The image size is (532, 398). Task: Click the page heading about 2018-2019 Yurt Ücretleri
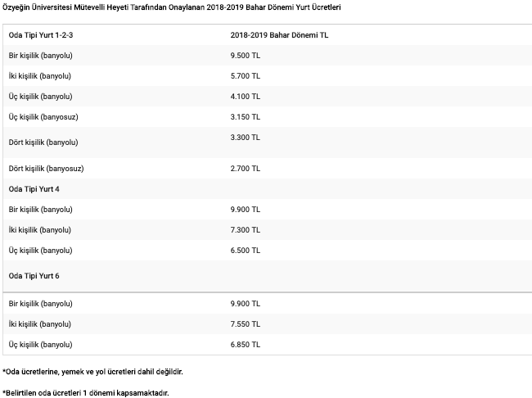pyautogui.click(x=171, y=7)
